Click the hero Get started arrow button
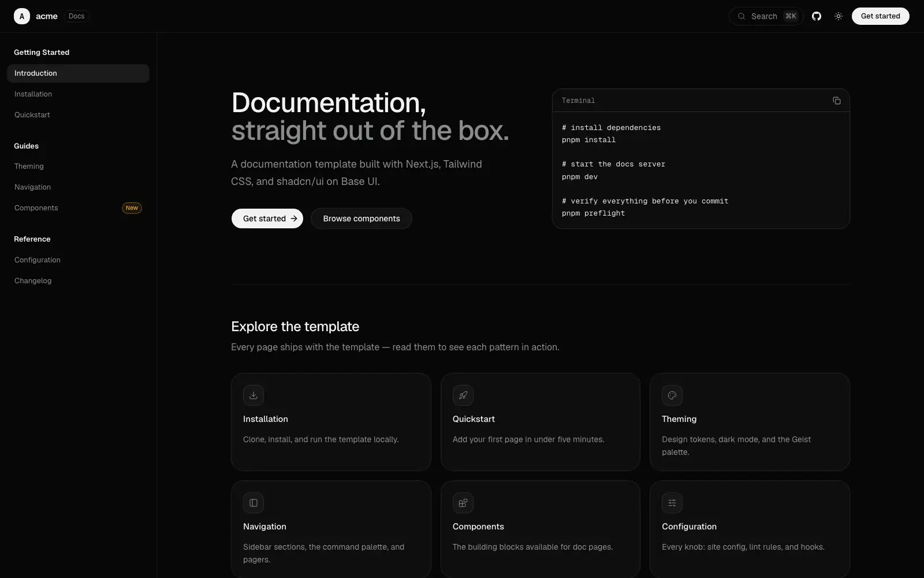This screenshot has height=578, width=924. pyautogui.click(x=267, y=218)
